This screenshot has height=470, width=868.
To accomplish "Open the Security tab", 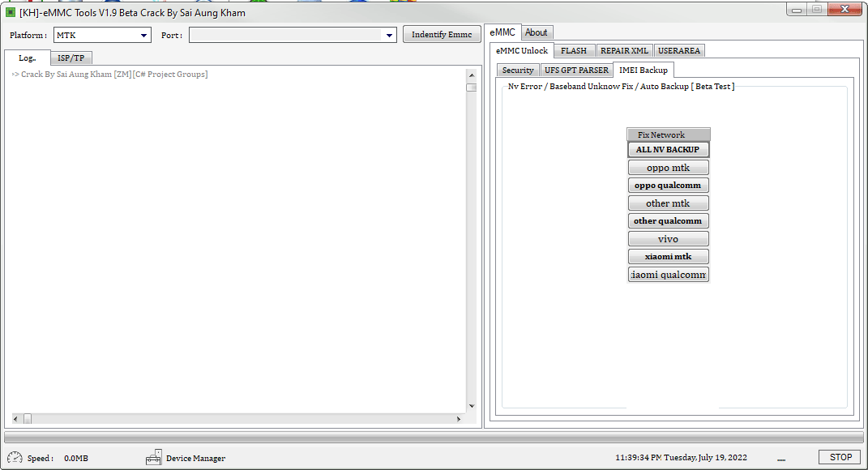I will point(518,70).
